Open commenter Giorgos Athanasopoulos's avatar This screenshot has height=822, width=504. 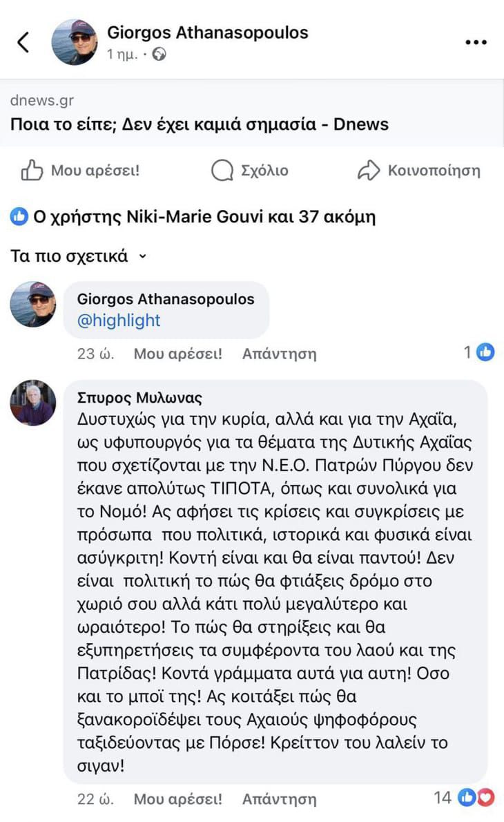[33, 304]
